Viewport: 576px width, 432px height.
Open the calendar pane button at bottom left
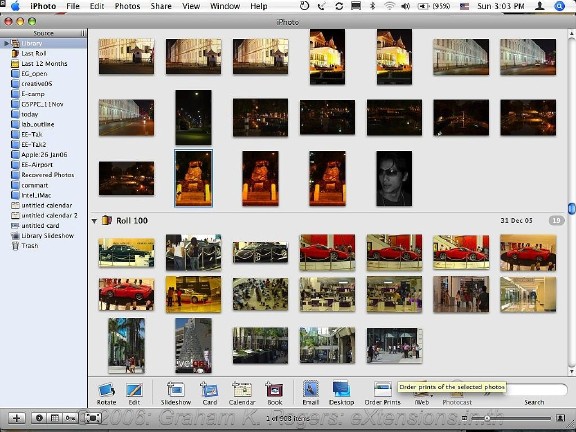[x=55, y=418]
